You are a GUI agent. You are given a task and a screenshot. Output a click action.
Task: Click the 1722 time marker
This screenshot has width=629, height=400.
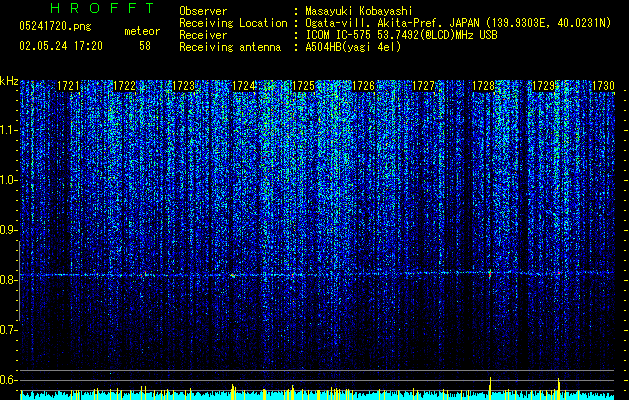(124, 86)
